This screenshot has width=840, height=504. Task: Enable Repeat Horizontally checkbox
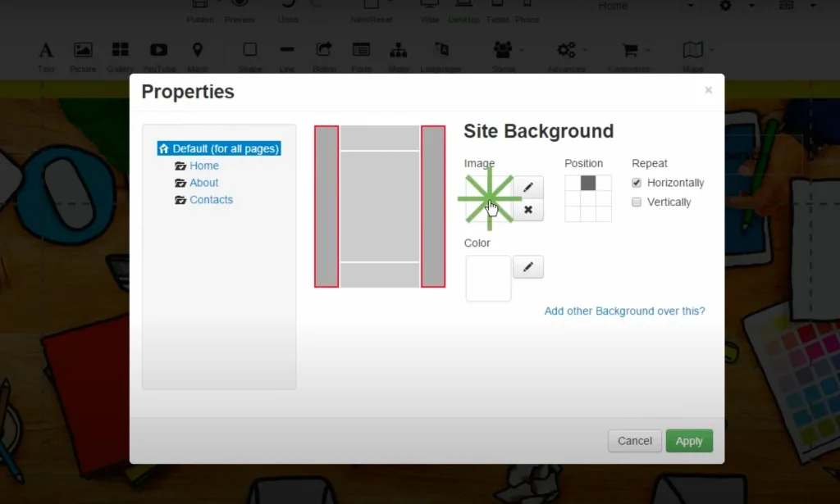(637, 183)
